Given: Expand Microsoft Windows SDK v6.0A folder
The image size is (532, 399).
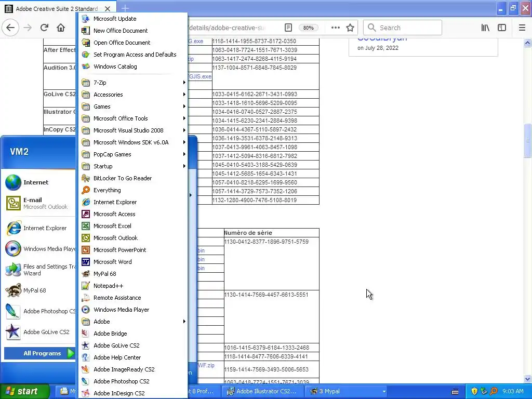Looking at the screenshot, I should coord(132,142).
